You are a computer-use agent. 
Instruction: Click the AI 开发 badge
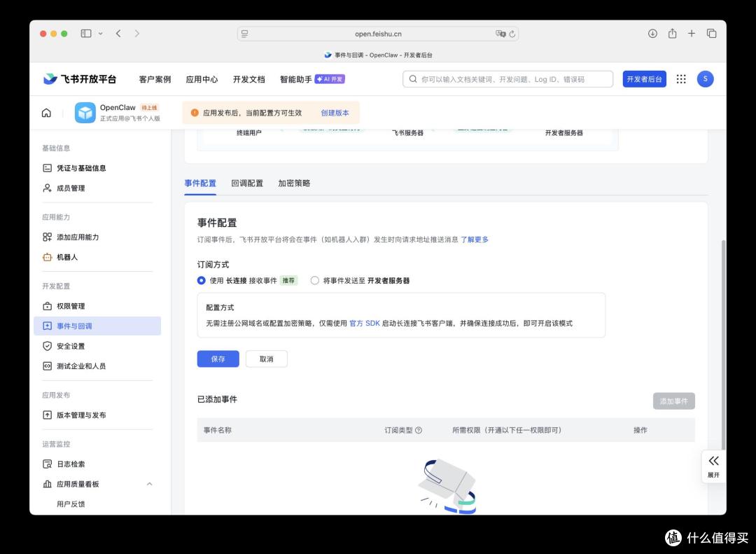tap(330, 79)
